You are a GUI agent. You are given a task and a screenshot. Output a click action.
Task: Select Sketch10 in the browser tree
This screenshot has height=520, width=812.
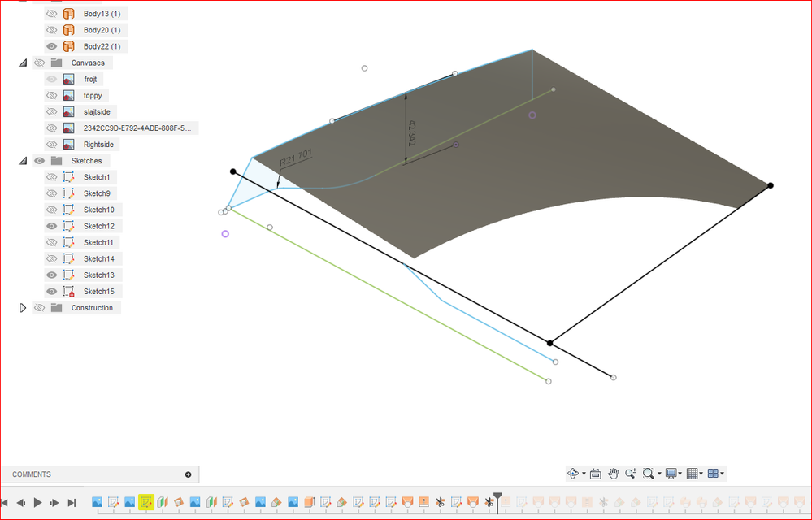tap(99, 210)
